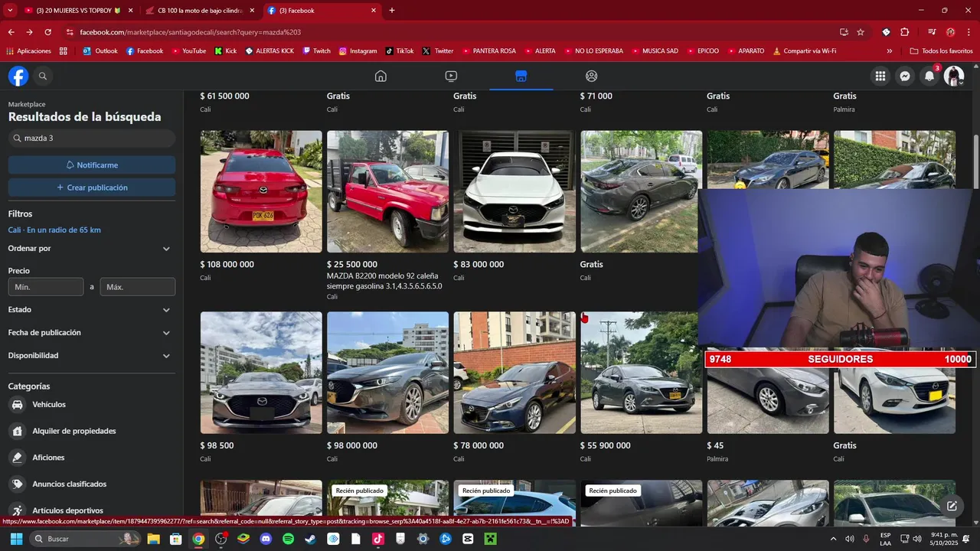
Task: Show hidden system tray icons
Action: [833, 539]
